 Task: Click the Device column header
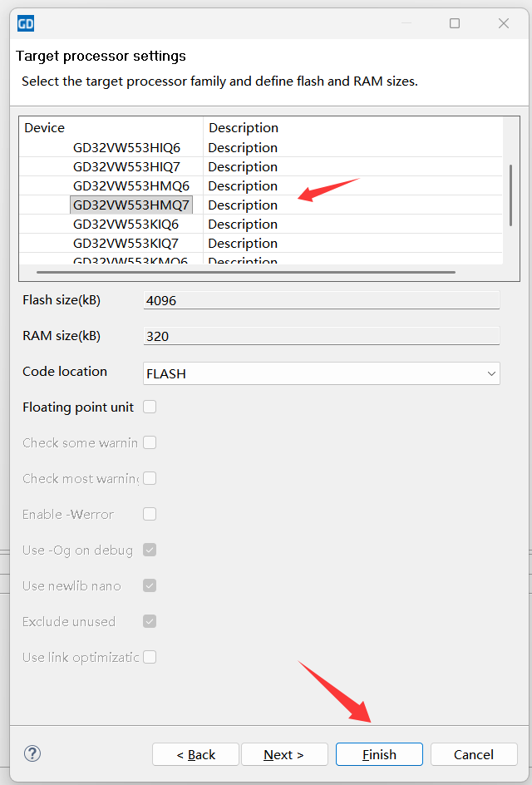(45, 127)
